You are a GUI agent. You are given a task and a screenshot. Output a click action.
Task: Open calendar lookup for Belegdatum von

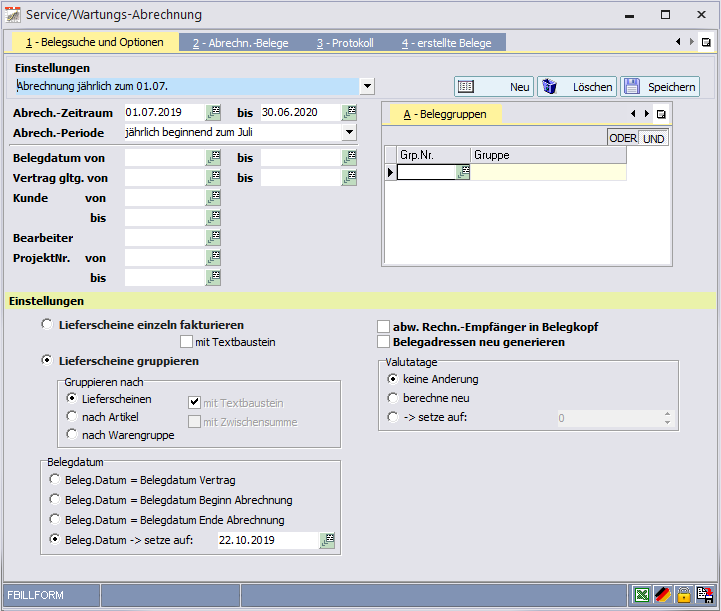tap(213, 158)
